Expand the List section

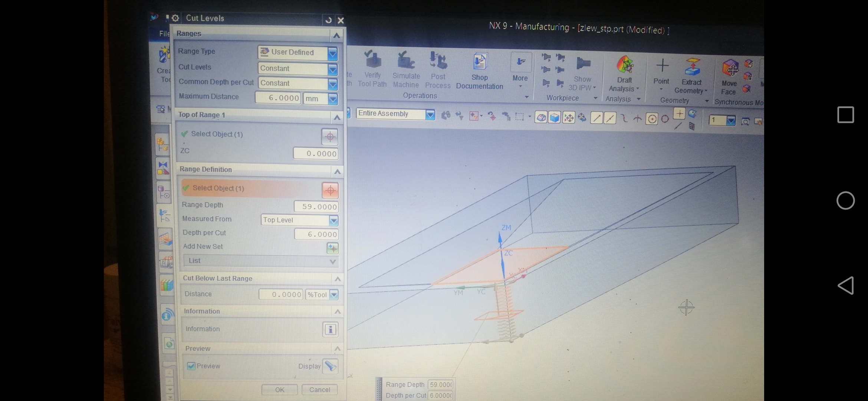tap(260, 261)
